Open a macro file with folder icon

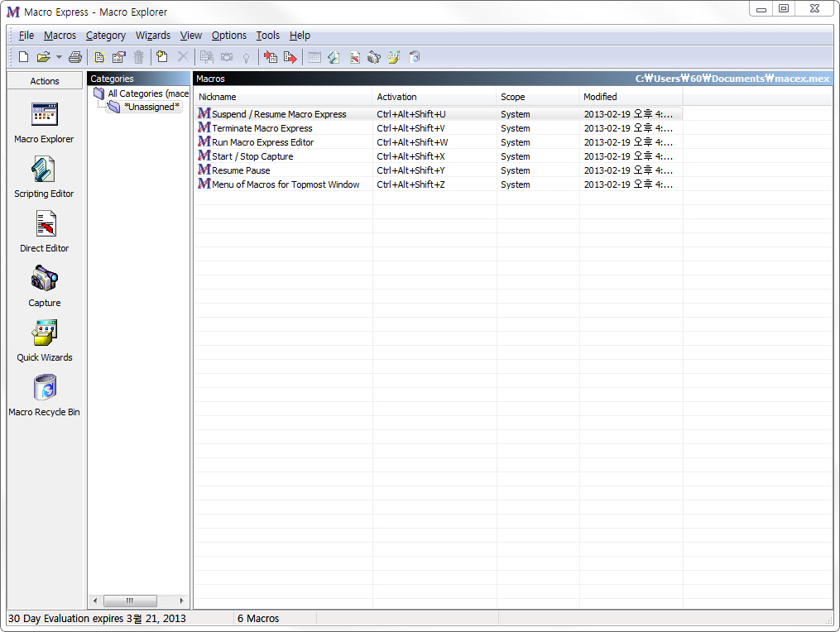coord(43,57)
